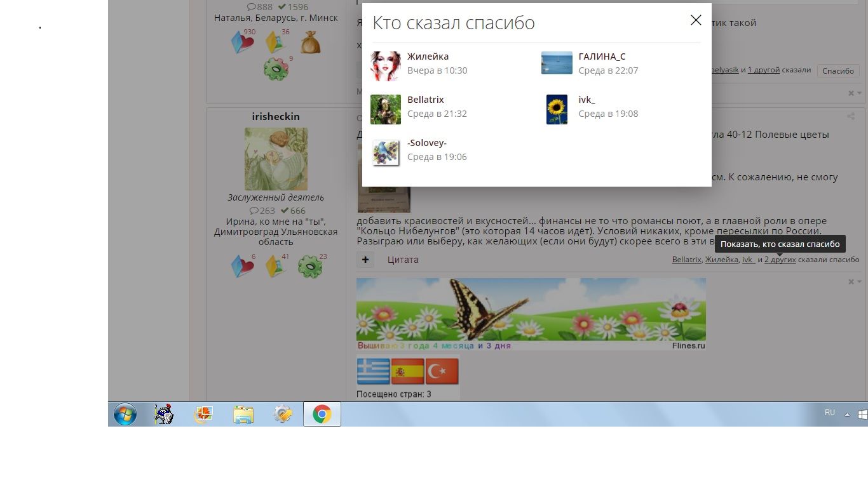Click the share icon on irisheckin's post
Screen dimensions: 868x492
[851, 117]
